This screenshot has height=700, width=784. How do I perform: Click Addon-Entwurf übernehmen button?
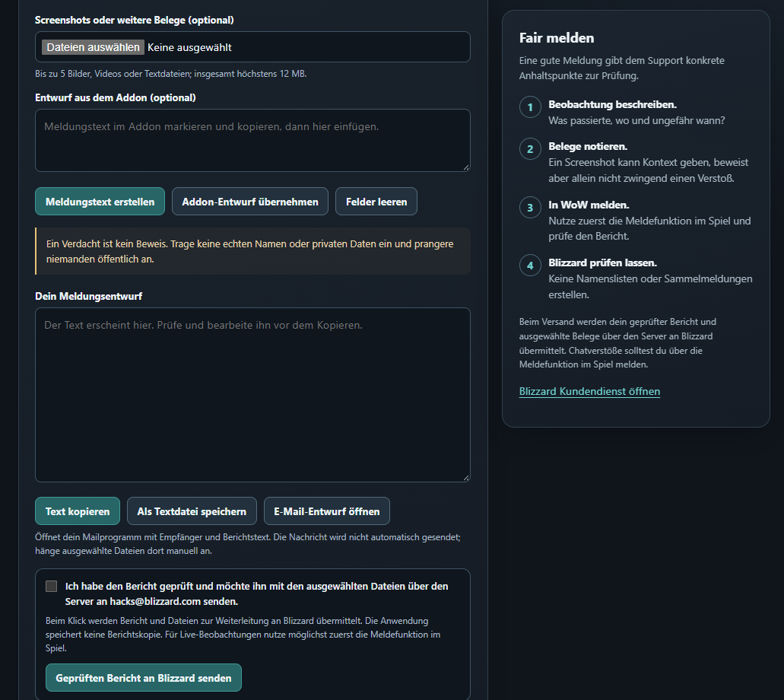pyautogui.click(x=250, y=202)
